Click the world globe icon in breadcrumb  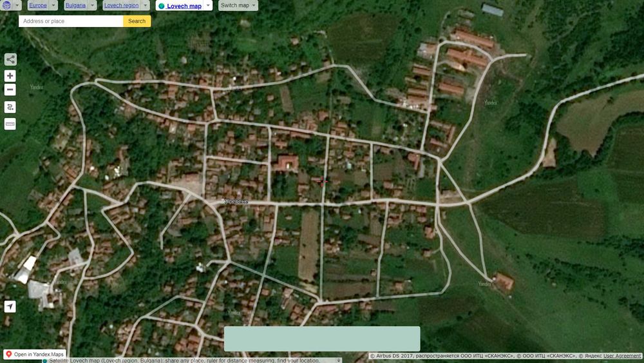pos(6,5)
